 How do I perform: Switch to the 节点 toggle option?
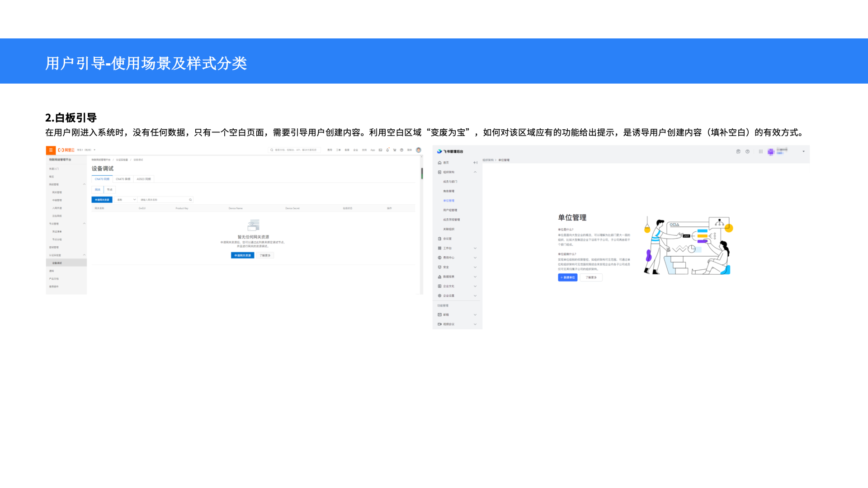[109, 190]
